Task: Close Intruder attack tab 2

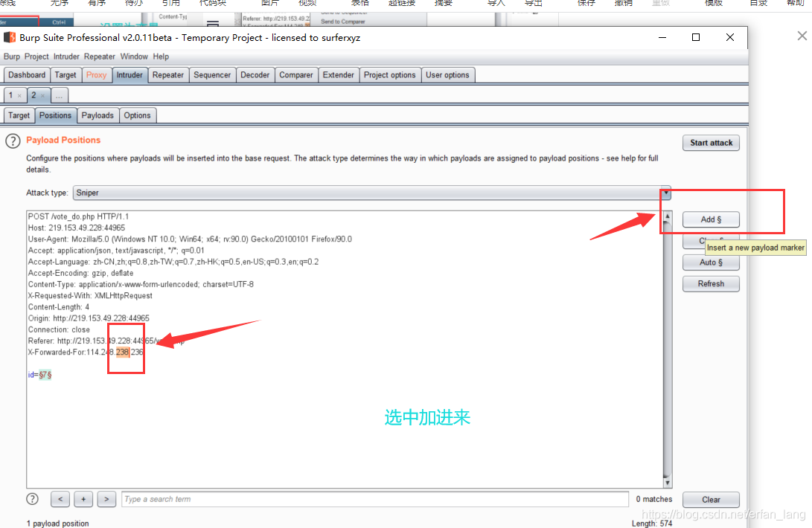Action: point(42,96)
